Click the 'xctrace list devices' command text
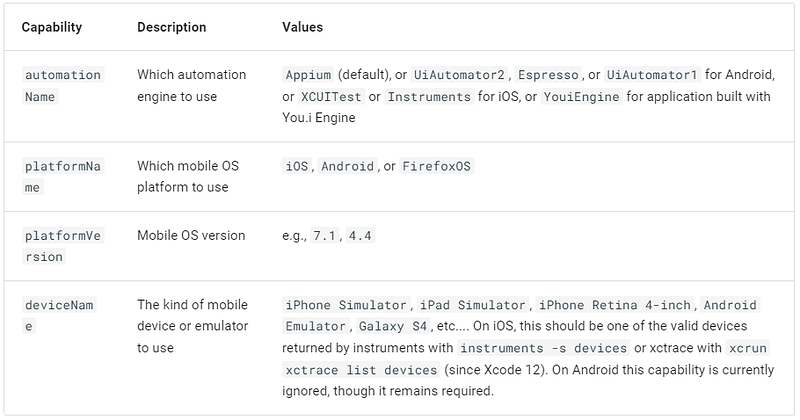 (361, 369)
